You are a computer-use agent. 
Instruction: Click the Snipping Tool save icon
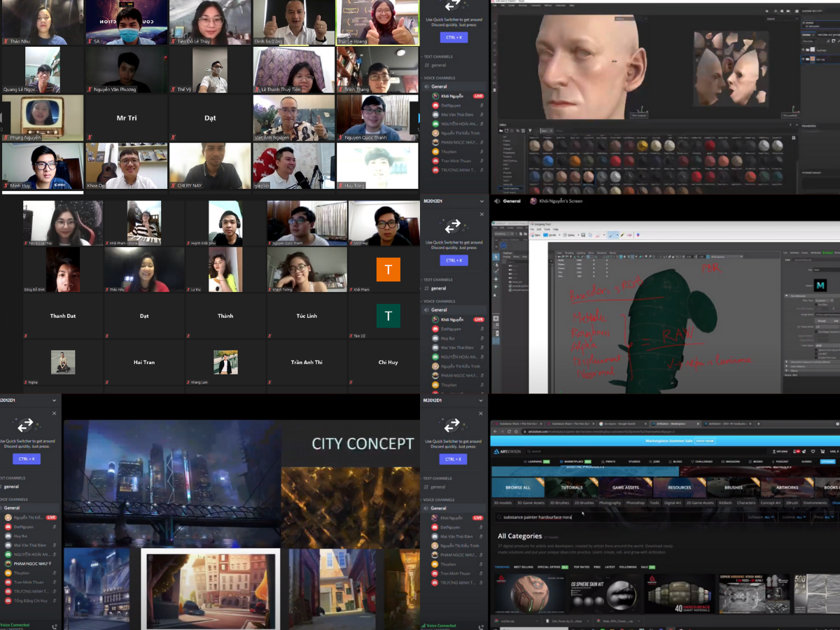click(583, 236)
